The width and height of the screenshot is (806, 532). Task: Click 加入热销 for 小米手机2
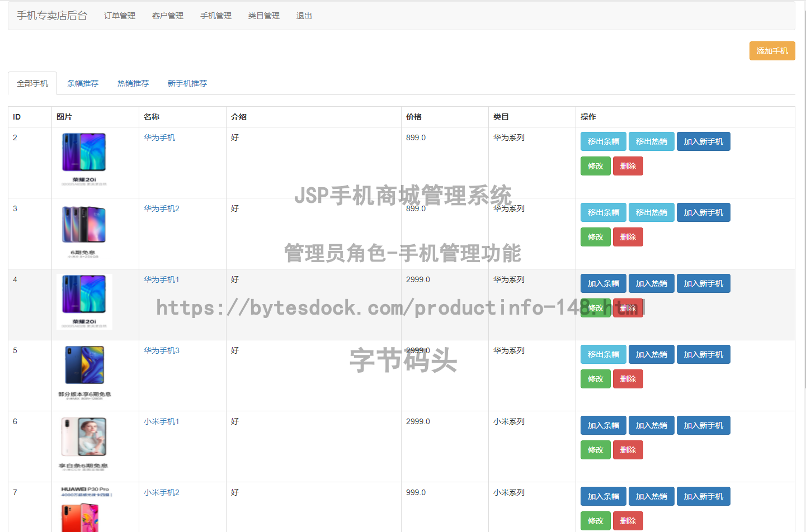[x=652, y=496]
